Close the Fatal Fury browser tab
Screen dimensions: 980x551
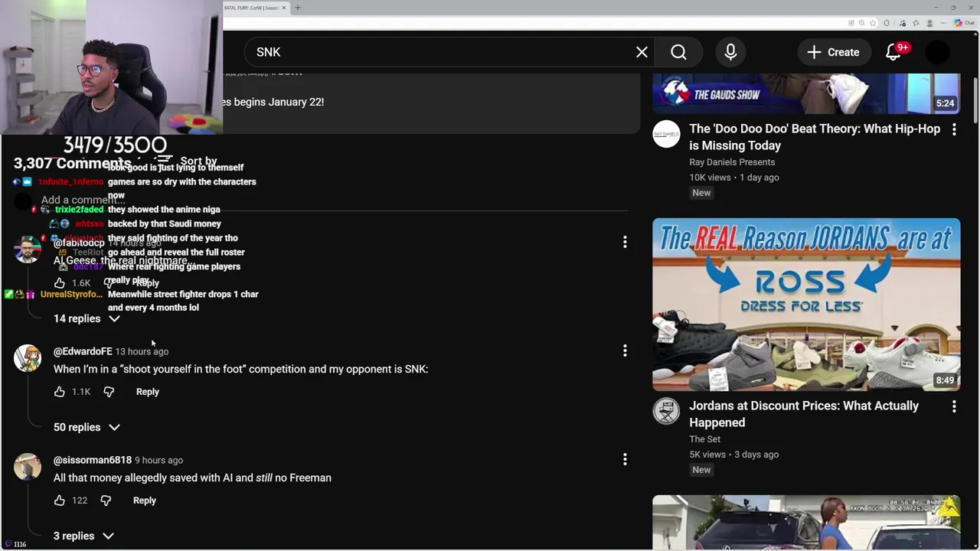coord(284,8)
